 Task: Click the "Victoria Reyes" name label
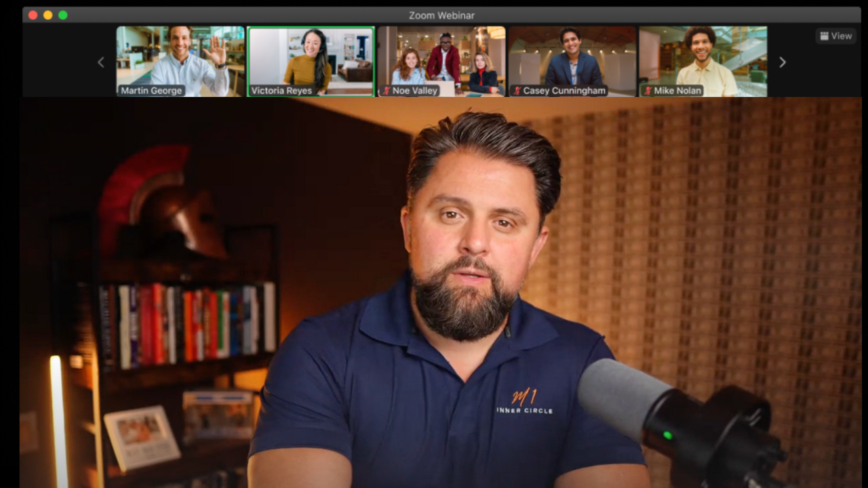tap(281, 90)
